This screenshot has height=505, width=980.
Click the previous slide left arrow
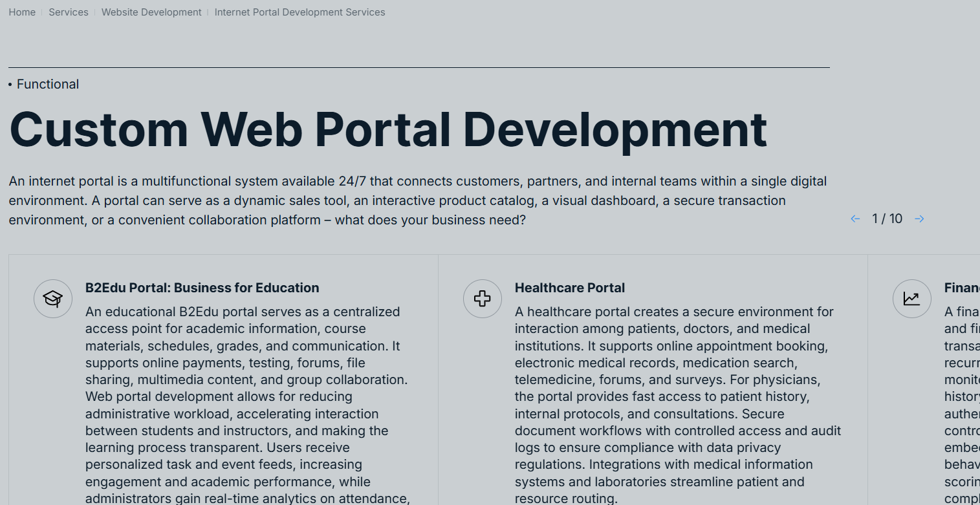click(x=855, y=219)
